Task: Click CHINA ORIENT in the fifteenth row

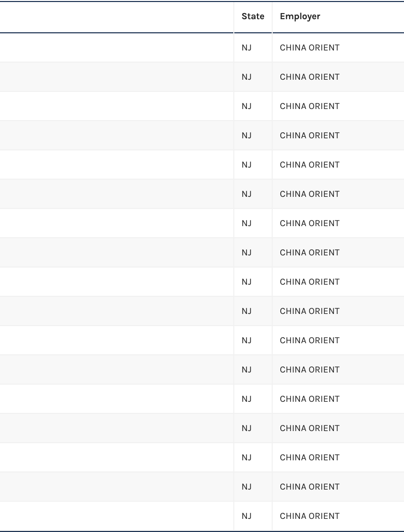Action: point(310,458)
